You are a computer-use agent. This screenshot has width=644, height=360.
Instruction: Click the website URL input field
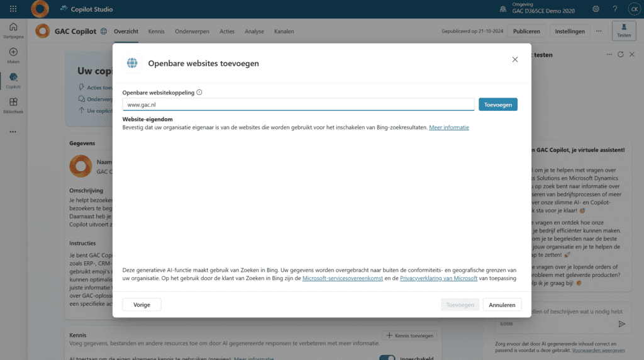298,104
